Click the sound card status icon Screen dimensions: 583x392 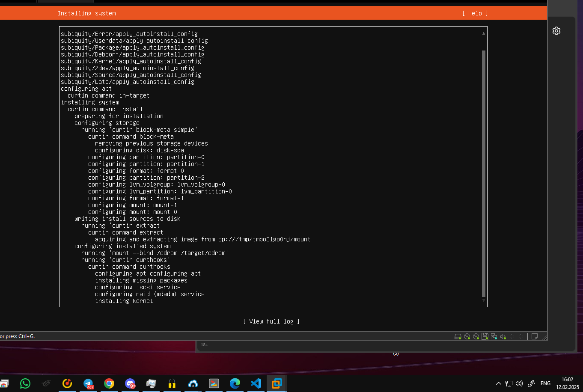503,336
